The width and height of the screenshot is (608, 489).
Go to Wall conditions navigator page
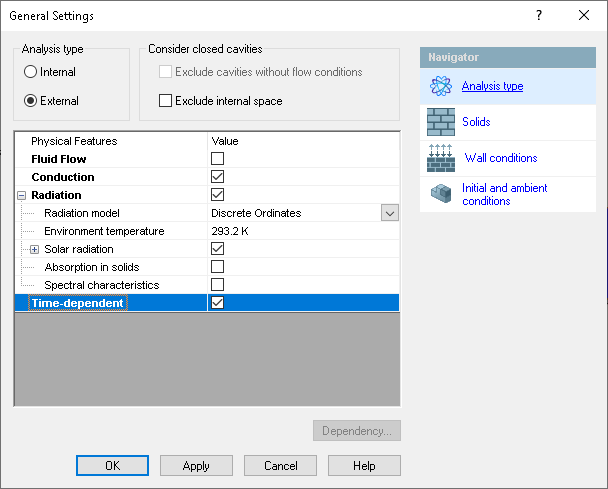[x=500, y=158]
